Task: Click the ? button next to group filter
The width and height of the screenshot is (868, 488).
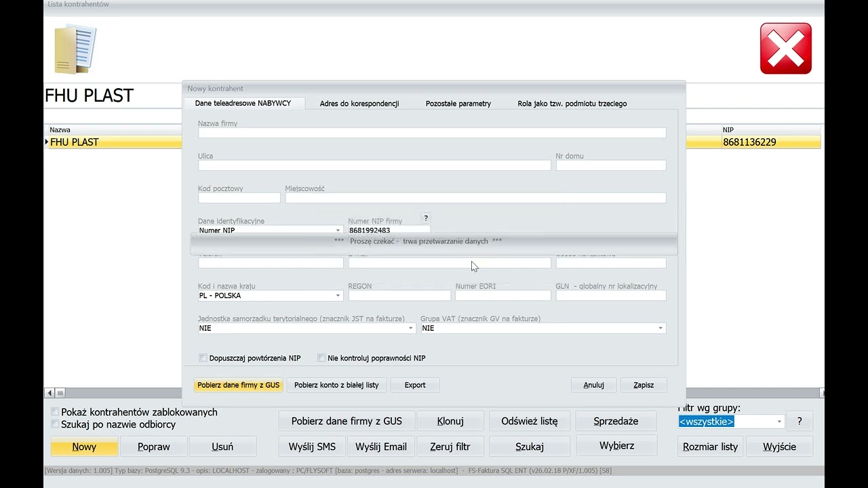Action: click(x=800, y=422)
